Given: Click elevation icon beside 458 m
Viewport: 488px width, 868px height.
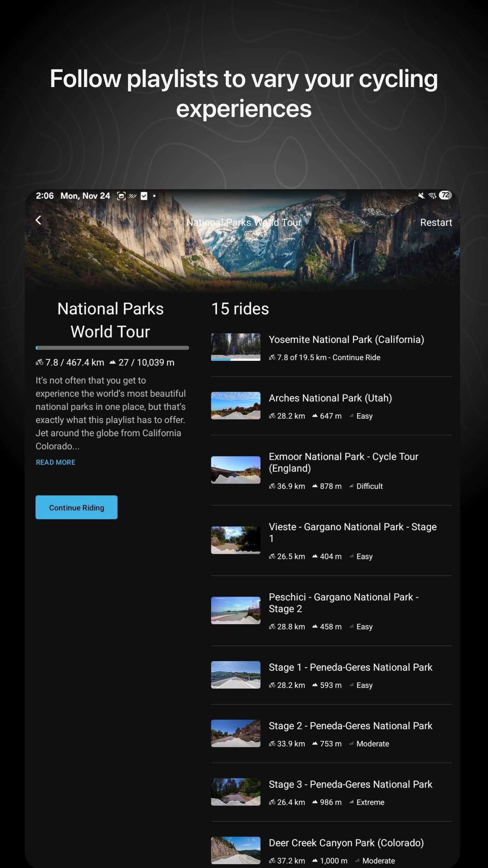Looking at the screenshot, I should (x=315, y=626).
